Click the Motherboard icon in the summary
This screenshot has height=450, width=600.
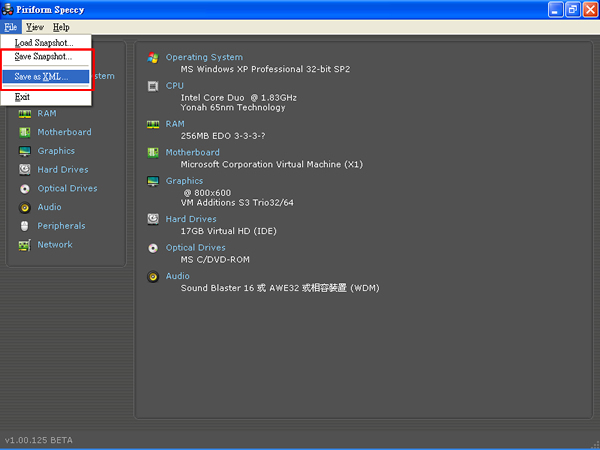tap(153, 153)
